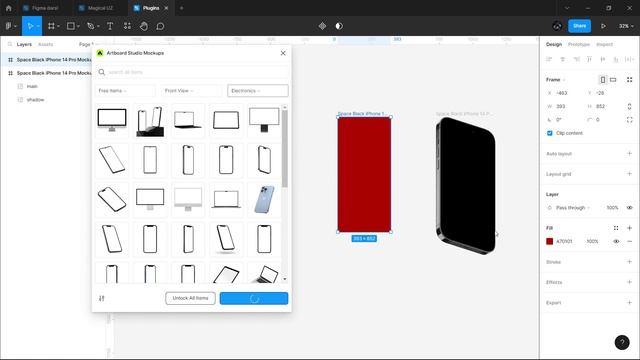Click Unlock All Items button

pos(190,298)
